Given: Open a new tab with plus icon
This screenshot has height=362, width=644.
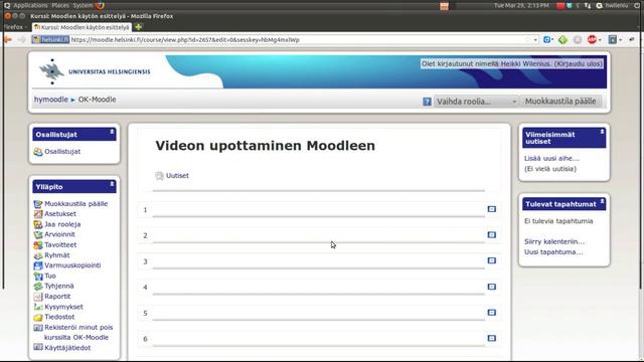Looking at the screenshot, I should point(138,27).
